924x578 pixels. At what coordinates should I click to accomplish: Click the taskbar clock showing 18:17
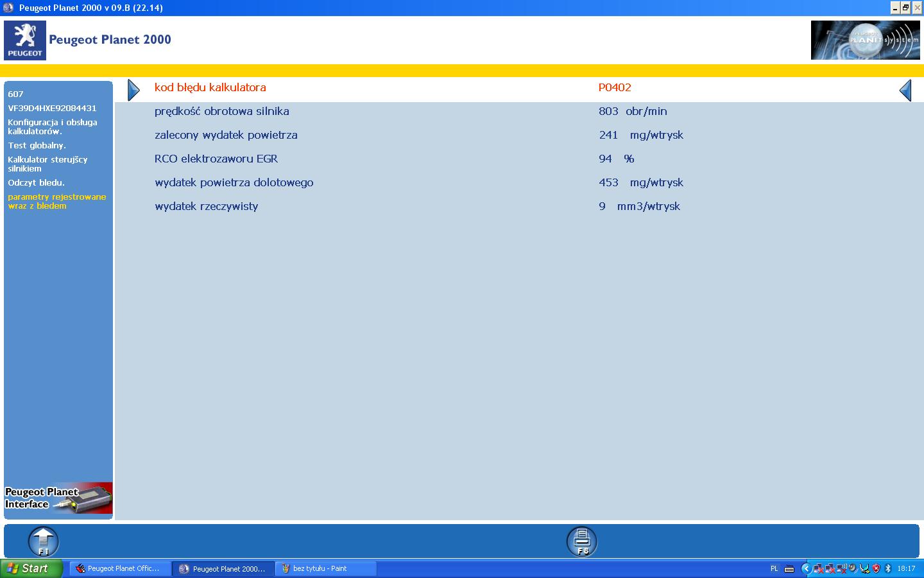(x=906, y=568)
